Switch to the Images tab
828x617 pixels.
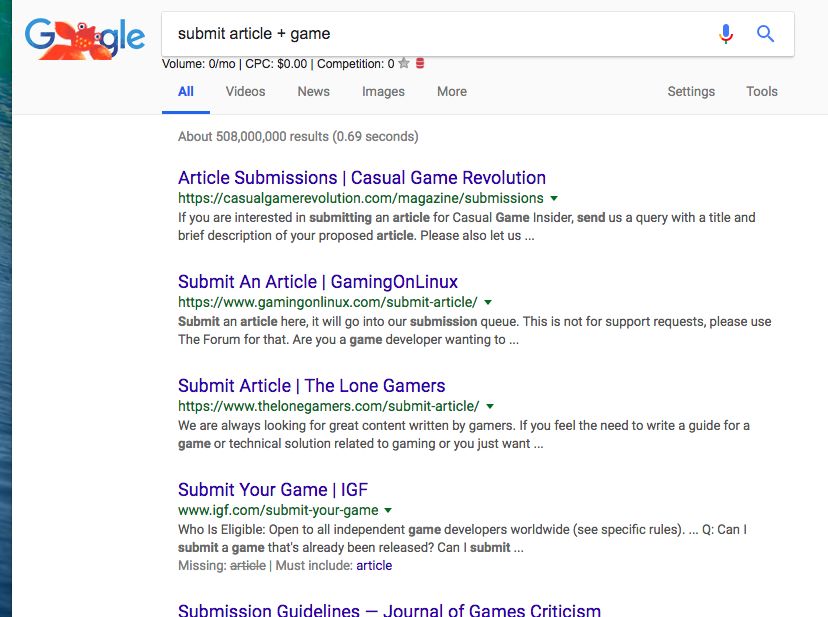[x=383, y=92]
